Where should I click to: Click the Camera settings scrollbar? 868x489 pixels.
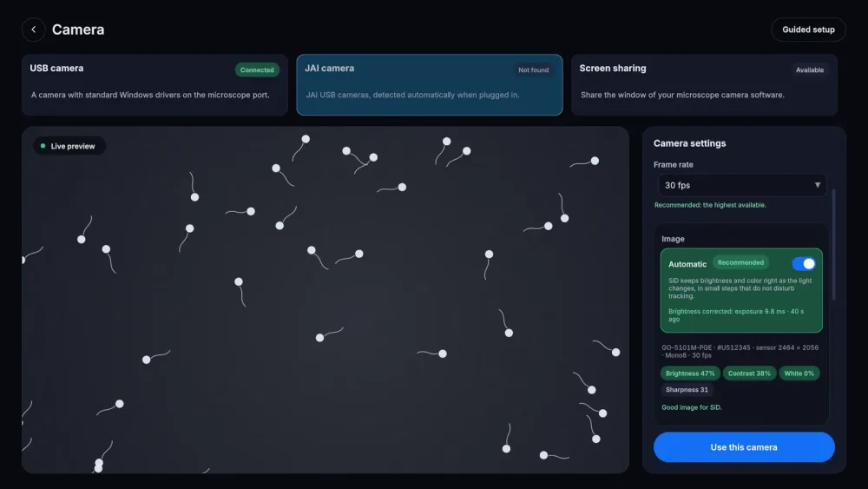tap(833, 245)
